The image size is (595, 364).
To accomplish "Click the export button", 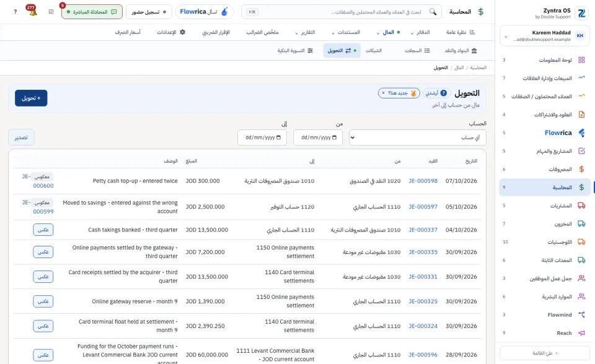I will coord(21,137).
